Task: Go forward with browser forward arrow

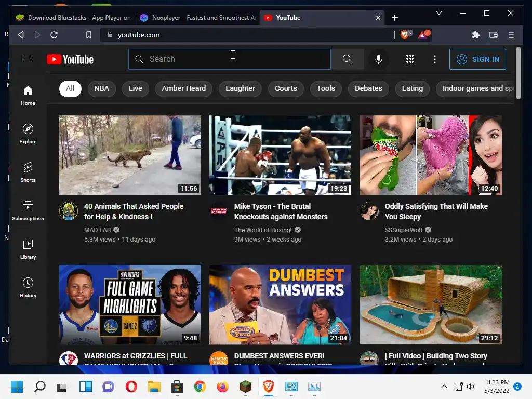Action: tap(37, 35)
